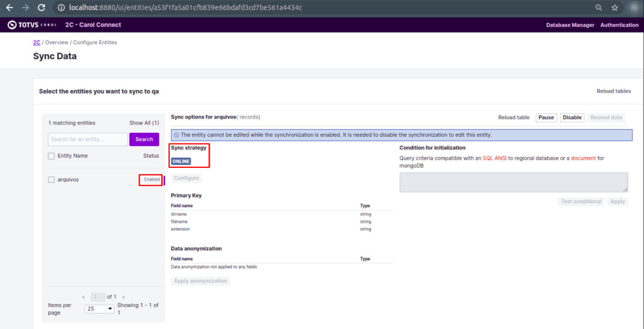Go to previous page of entity list
The image size is (644, 329).
pos(83,297)
